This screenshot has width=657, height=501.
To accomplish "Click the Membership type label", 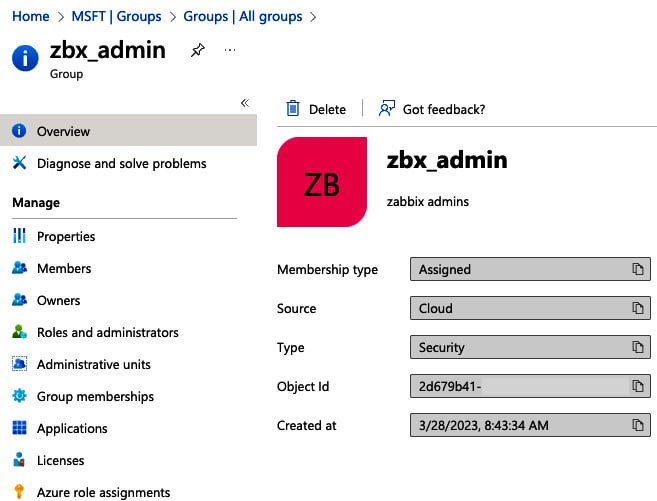I will (x=327, y=270).
